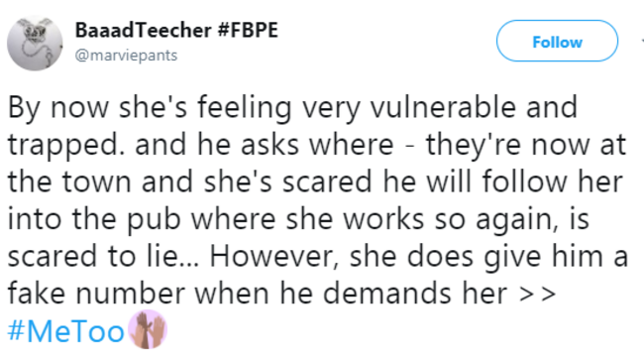The width and height of the screenshot is (644, 363).
Task: Click the phrase 'fake number' in tweet
Action: click(x=96, y=294)
